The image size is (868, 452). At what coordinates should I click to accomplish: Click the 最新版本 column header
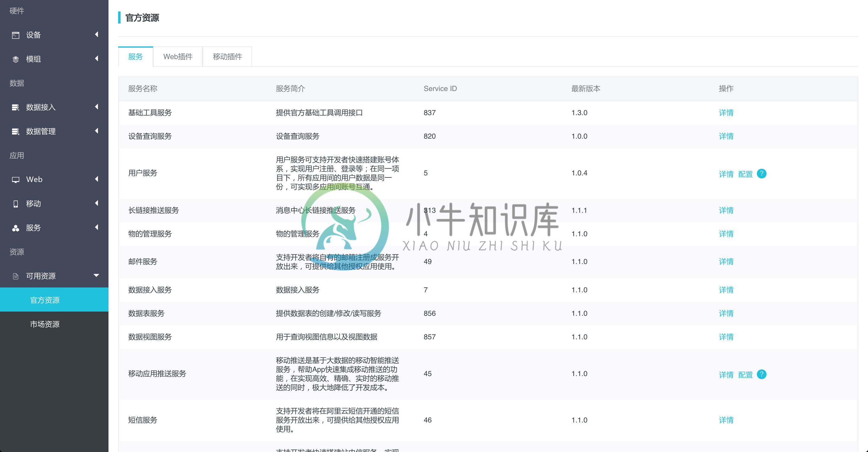586,89
